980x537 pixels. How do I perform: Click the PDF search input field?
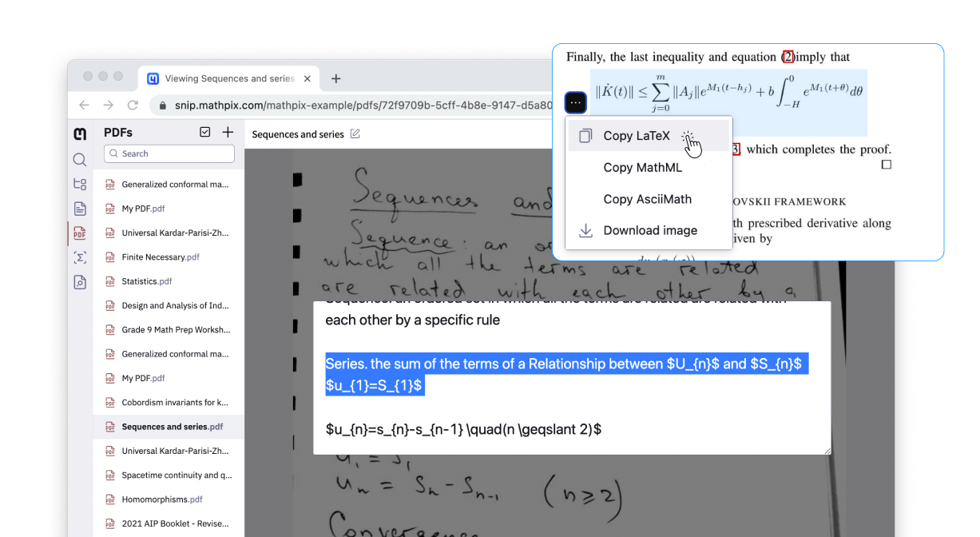[x=169, y=153]
